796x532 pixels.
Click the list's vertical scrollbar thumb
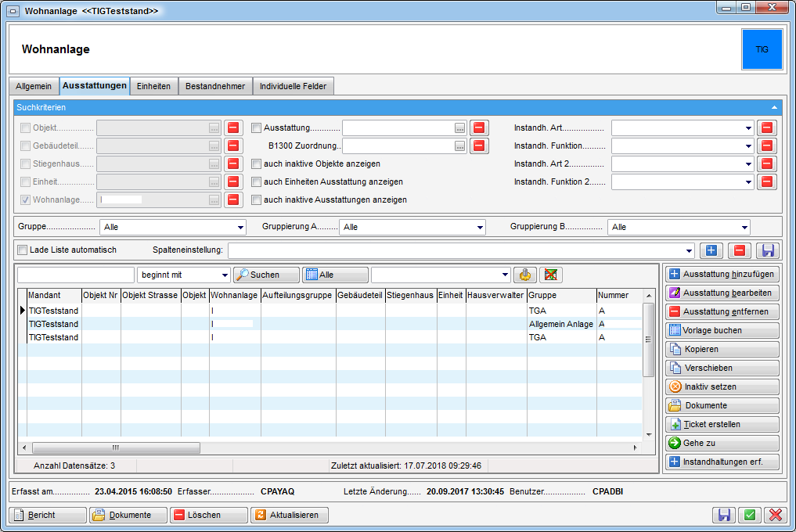[648, 340]
